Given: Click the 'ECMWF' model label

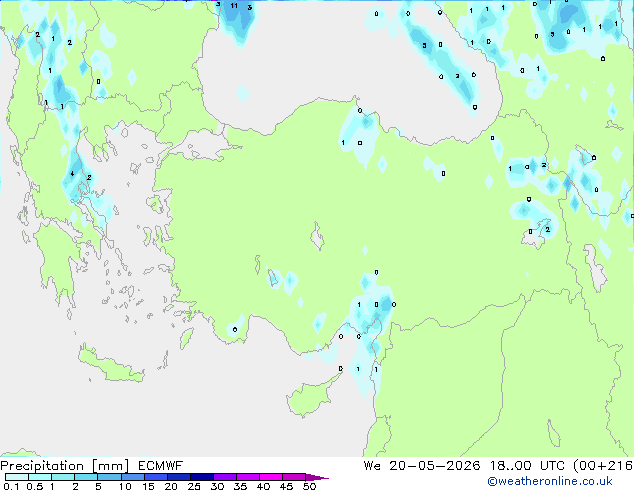Looking at the screenshot, I should point(161,466).
